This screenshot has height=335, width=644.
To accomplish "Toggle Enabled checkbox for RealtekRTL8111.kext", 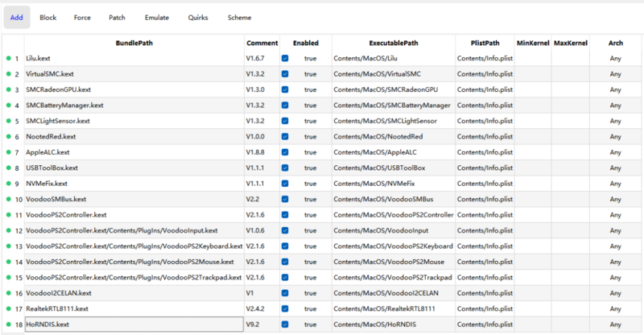I will click(x=285, y=308).
